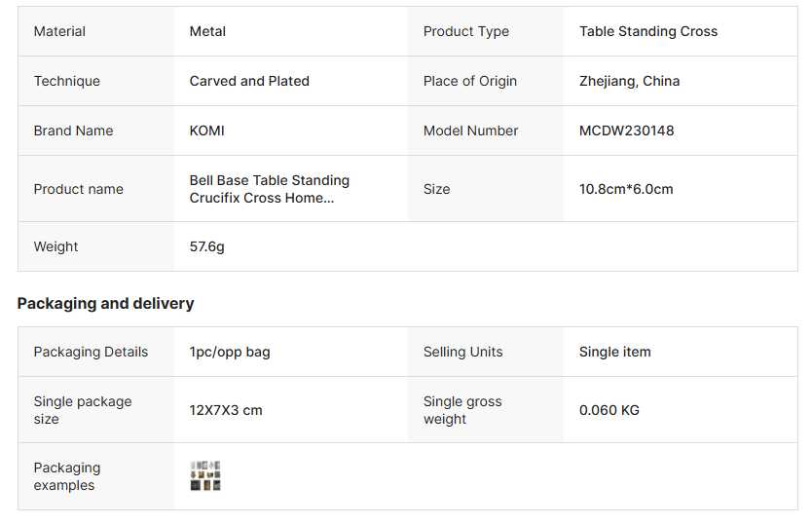This screenshot has height=525, width=812.
Task: Click the Packaging Details label
Action: [x=91, y=352]
